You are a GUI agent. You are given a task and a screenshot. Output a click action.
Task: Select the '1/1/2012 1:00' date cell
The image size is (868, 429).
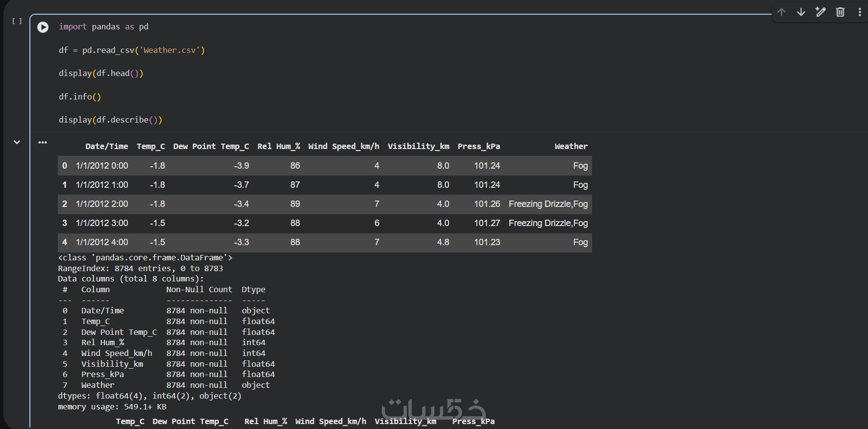coord(102,185)
